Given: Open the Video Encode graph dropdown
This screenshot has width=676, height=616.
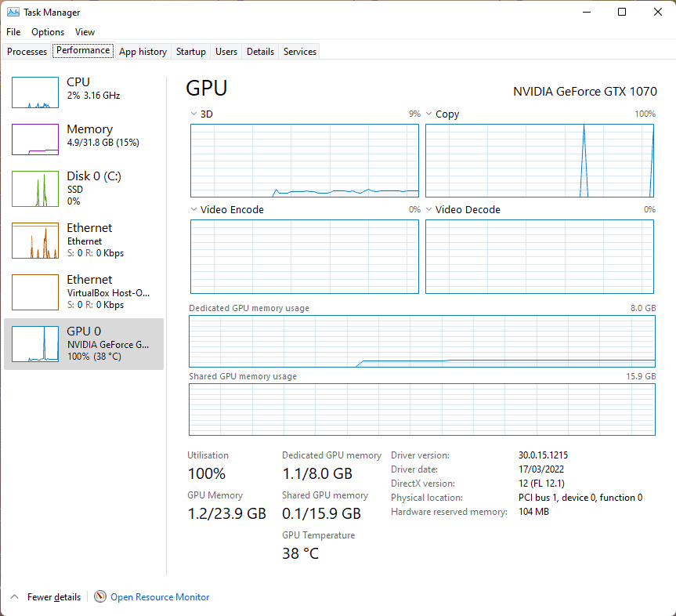Looking at the screenshot, I should point(193,209).
